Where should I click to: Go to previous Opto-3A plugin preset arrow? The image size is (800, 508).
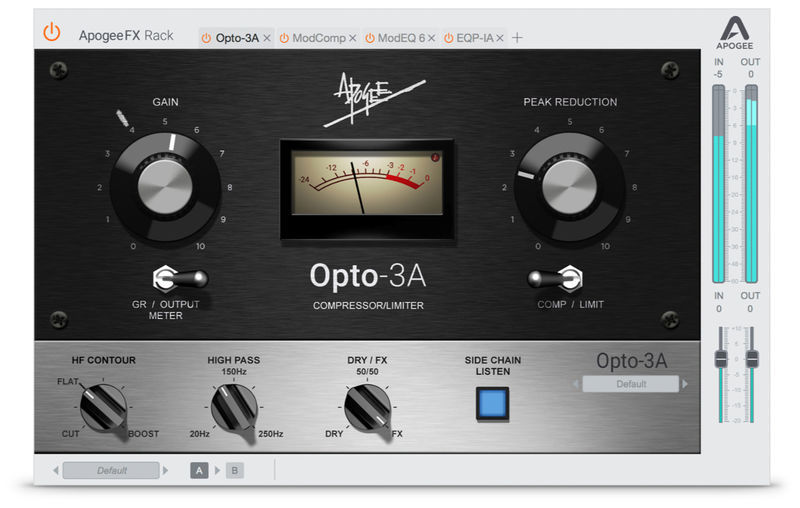point(576,384)
